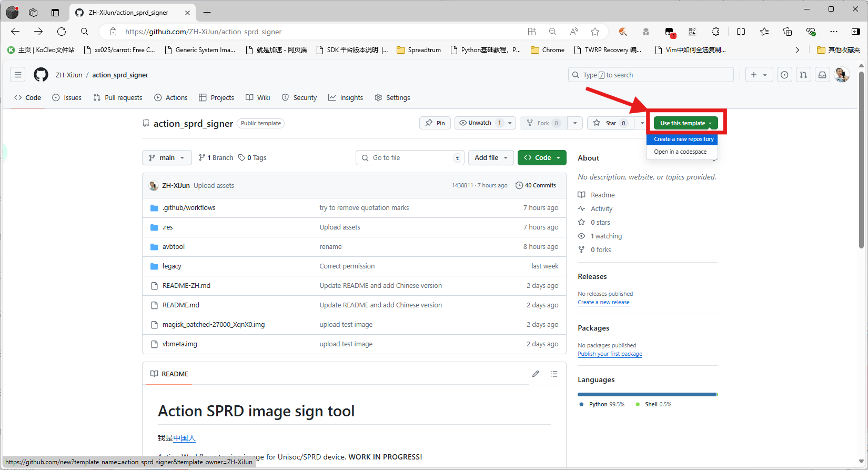The height and width of the screenshot is (470, 868).
Task: Open the repository Settings tab
Action: [392, 98]
